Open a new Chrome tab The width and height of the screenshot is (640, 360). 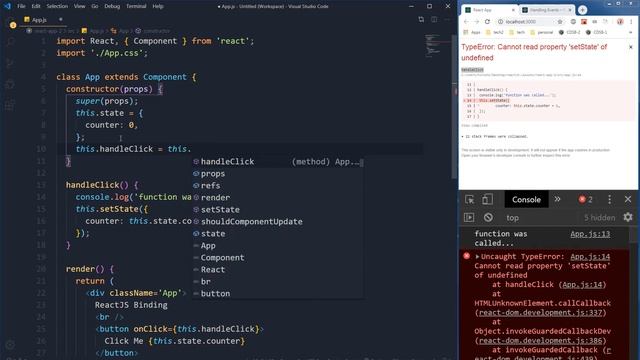[582, 10]
